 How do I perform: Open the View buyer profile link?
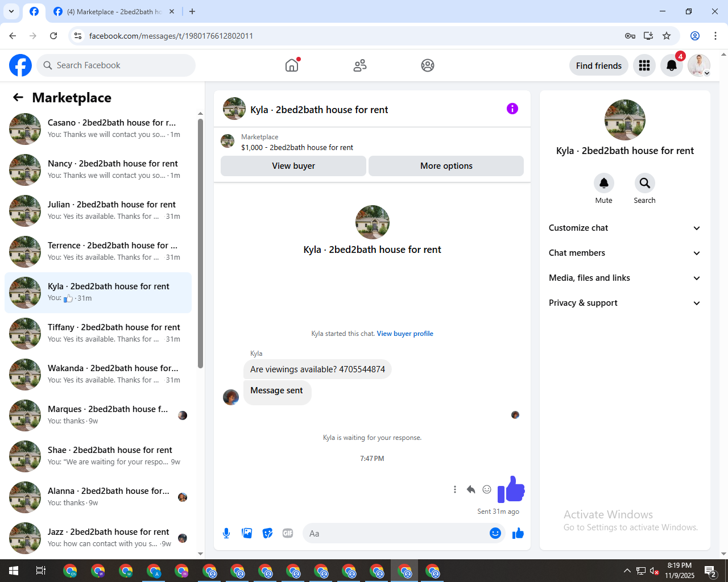405,334
